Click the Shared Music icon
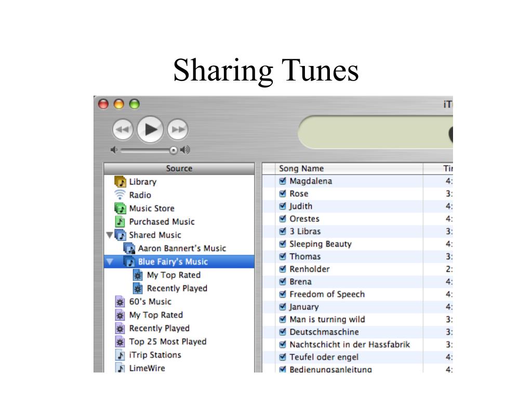Screen dimensions: 532x399 coord(121,235)
